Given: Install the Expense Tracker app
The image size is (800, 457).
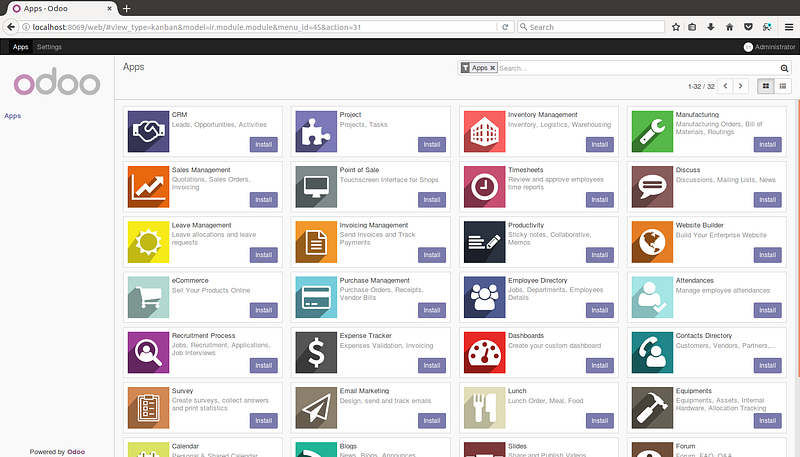Looking at the screenshot, I should (432, 365).
